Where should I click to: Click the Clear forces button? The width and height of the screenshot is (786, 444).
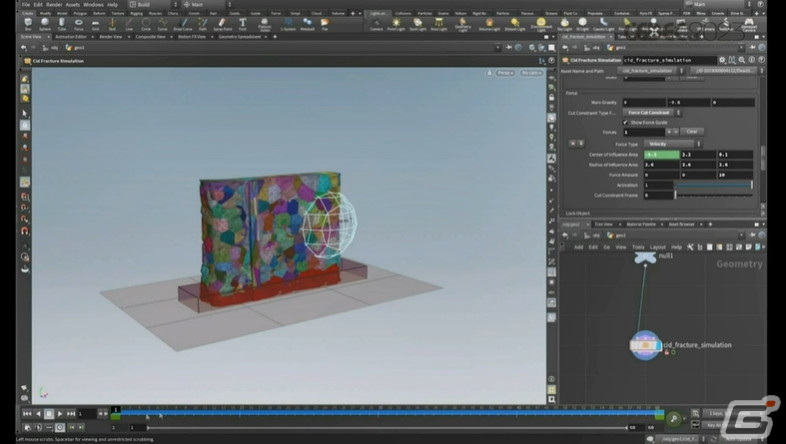692,132
